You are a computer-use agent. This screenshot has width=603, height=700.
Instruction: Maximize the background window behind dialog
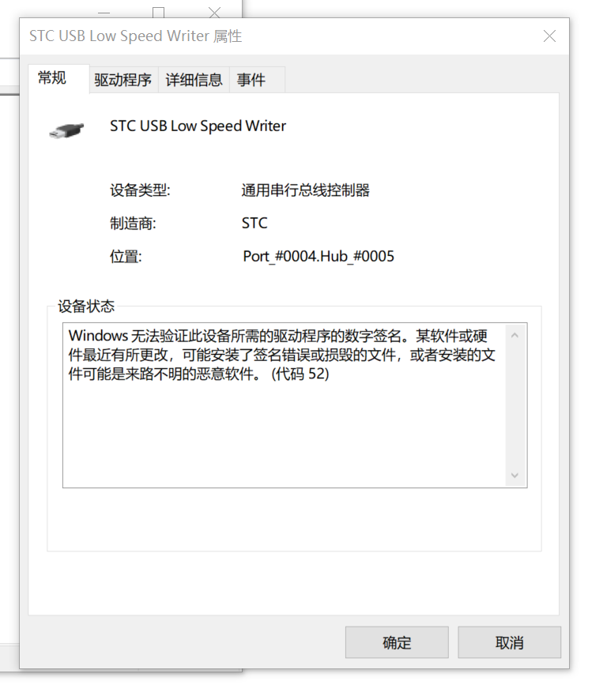coord(159,12)
